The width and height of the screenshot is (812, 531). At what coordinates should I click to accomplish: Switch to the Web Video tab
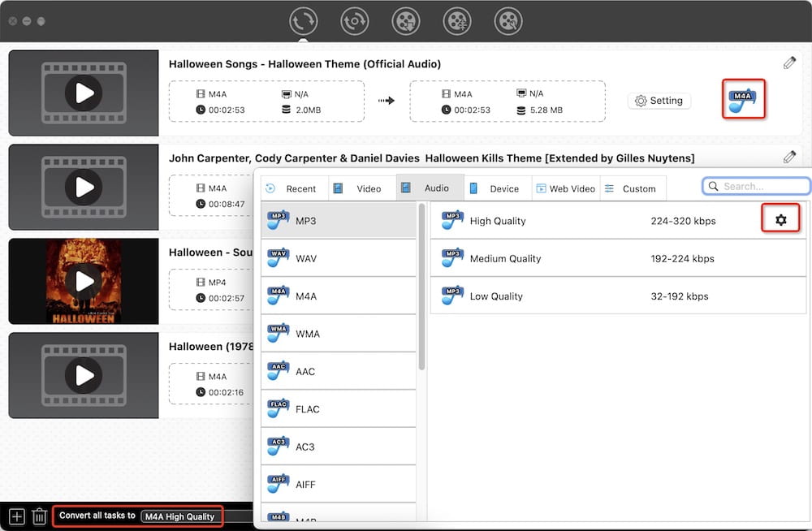pyautogui.click(x=565, y=188)
